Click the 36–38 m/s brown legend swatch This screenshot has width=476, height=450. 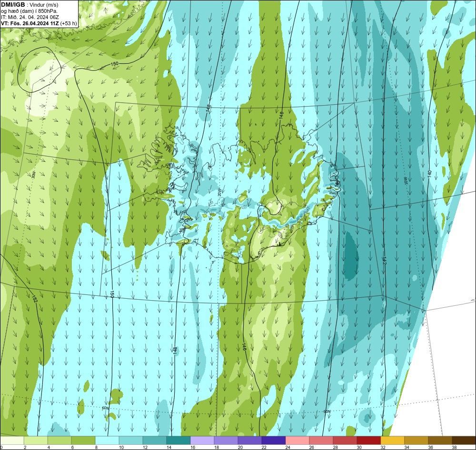click(440, 440)
